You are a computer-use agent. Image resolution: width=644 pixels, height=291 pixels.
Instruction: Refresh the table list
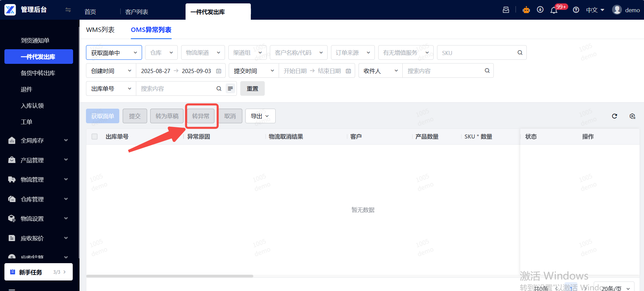(614, 116)
